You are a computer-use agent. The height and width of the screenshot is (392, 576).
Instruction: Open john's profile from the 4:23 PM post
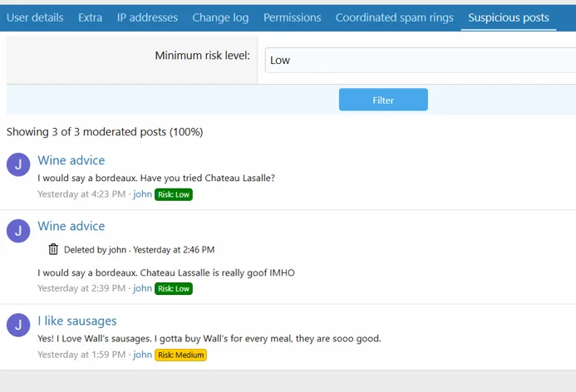pos(142,194)
